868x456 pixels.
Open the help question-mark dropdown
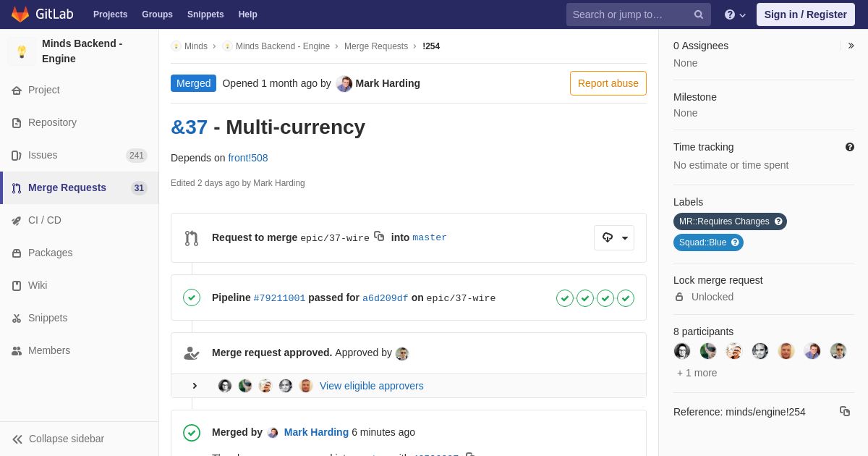[735, 14]
